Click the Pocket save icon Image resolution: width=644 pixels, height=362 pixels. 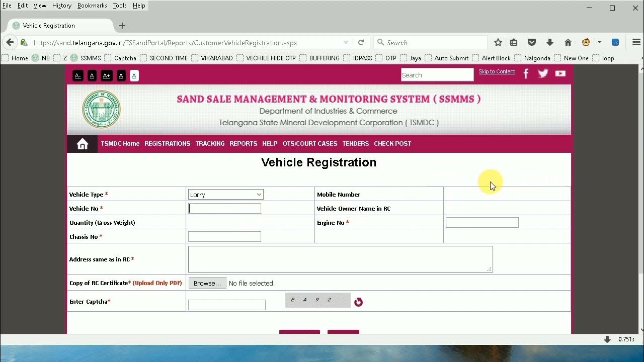(532, 43)
